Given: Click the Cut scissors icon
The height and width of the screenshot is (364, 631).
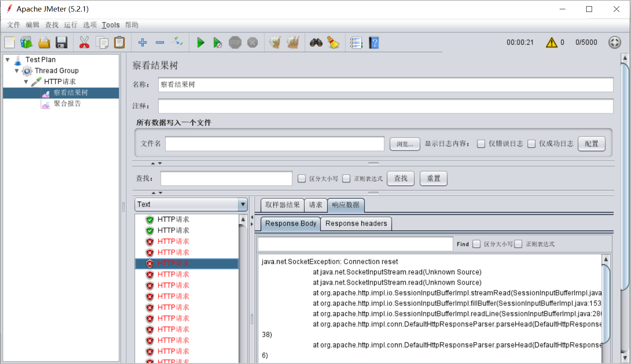Looking at the screenshot, I should point(84,42).
